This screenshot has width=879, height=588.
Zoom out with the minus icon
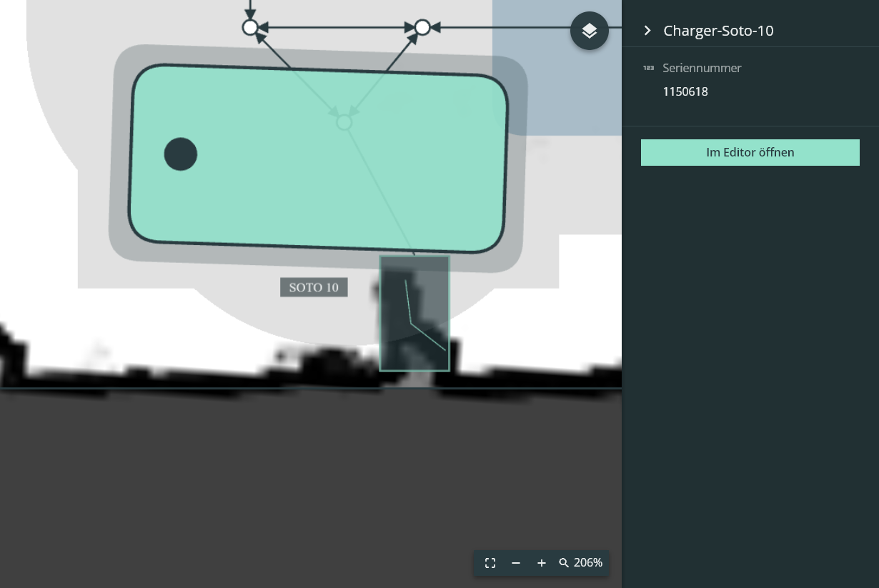[516, 563]
